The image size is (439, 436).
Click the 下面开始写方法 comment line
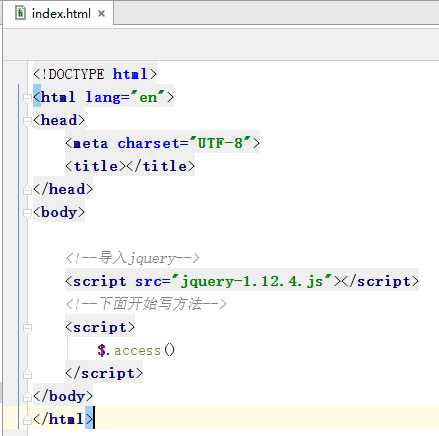point(146,304)
